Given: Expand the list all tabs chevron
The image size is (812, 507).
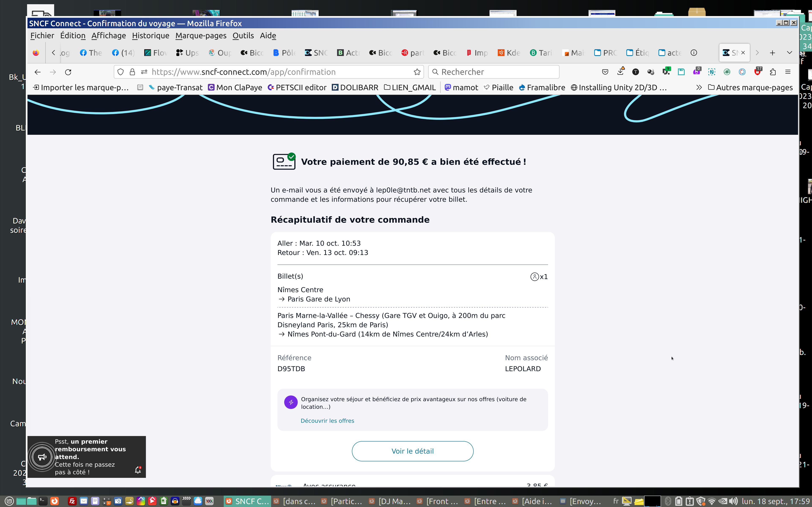Looking at the screenshot, I should click(x=789, y=53).
